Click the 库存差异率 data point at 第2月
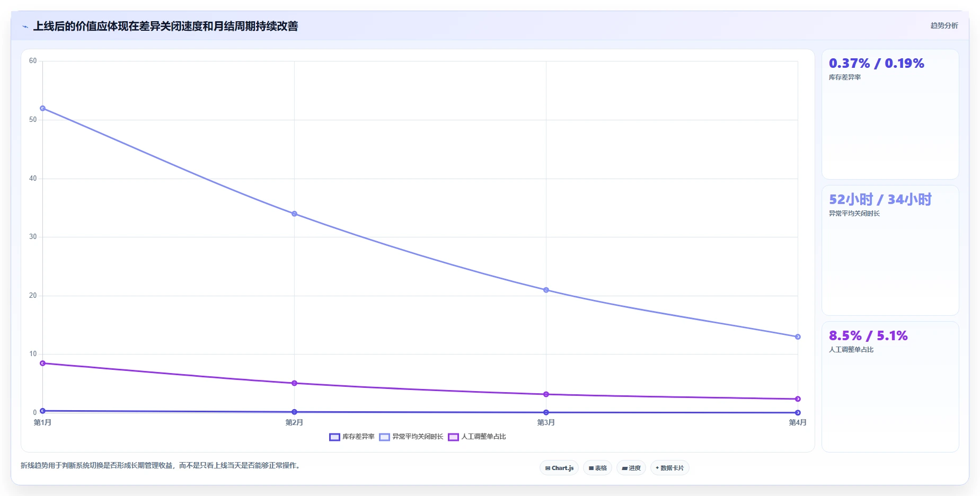This screenshot has width=980, height=496. (x=294, y=412)
